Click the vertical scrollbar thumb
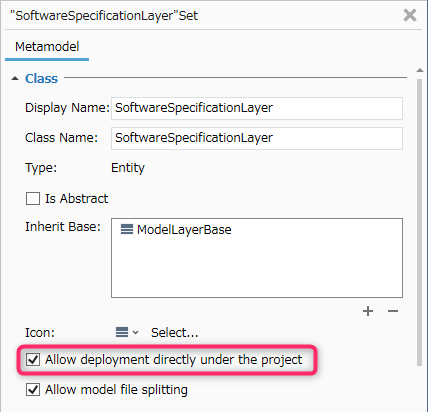This screenshot has width=428, height=412. point(420,223)
